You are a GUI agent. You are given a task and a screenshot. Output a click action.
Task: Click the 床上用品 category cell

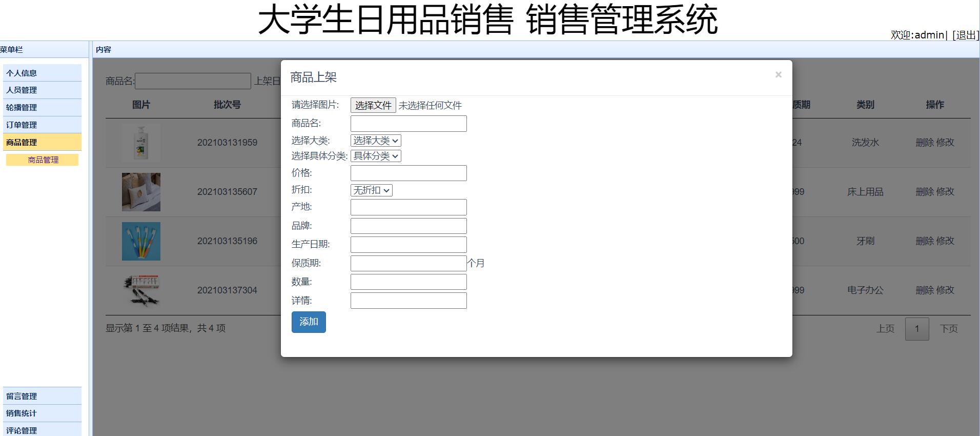(865, 192)
